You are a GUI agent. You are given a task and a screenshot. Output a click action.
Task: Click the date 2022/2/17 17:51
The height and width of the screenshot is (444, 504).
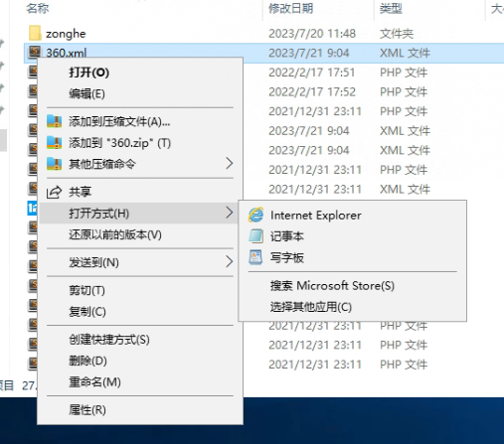tap(311, 73)
